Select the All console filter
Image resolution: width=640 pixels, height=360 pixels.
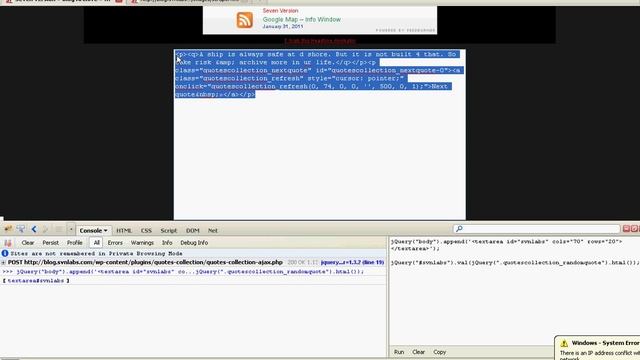[x=96, y=243]
